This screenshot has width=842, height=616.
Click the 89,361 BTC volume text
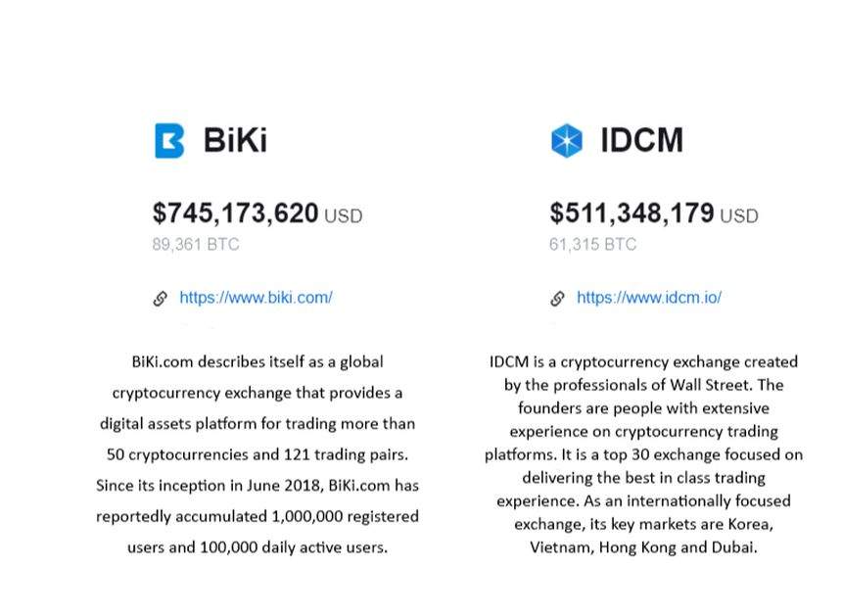click(x=195, y=244)
